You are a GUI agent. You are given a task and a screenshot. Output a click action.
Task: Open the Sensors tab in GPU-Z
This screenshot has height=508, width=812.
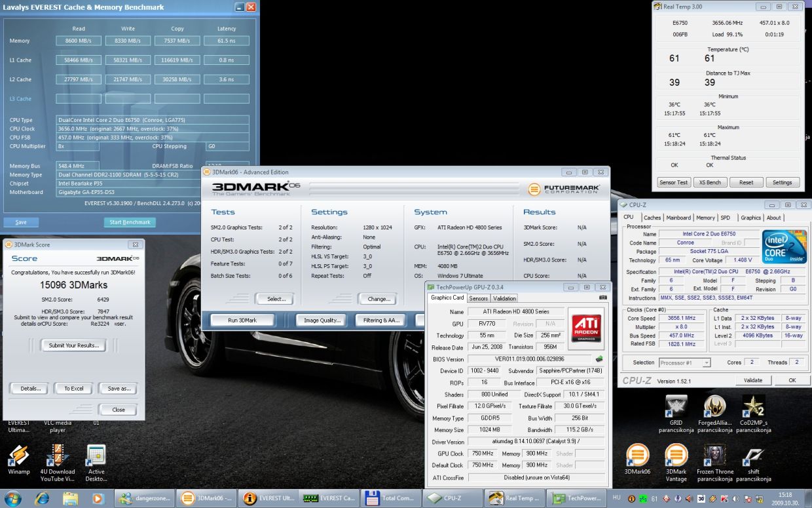(x=478, y=298)
